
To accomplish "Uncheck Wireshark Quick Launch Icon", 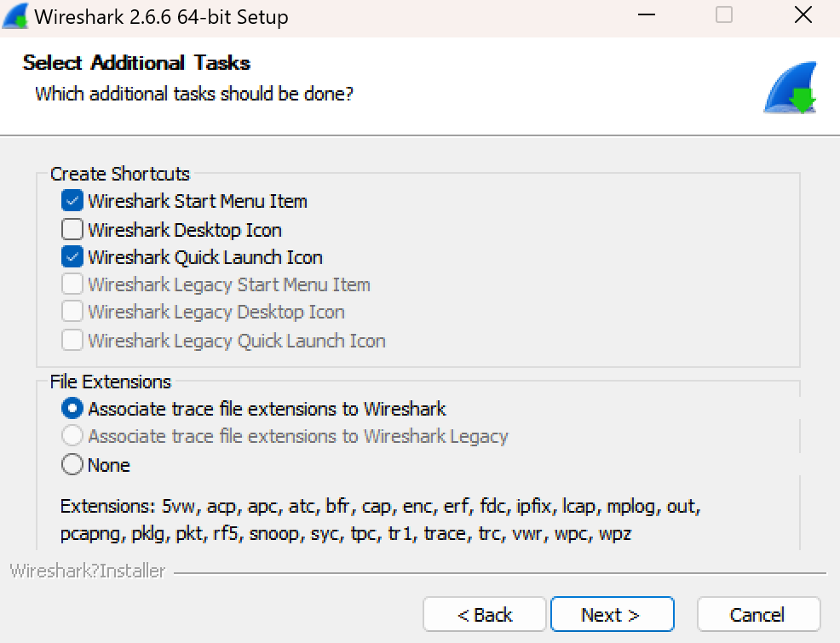I will click(72, 257).
